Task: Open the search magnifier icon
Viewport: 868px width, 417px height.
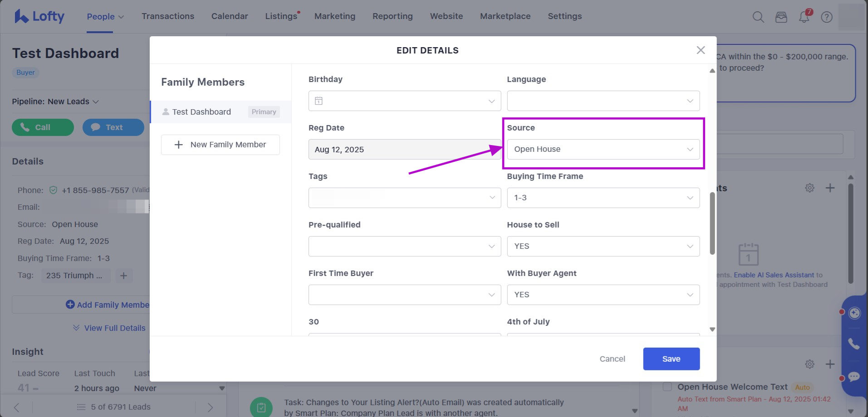Action: [x=758, y=17]
